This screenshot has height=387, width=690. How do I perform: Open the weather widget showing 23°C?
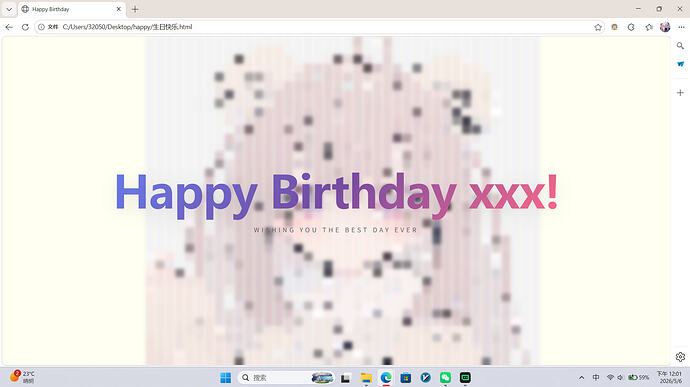tap(23, 377)
